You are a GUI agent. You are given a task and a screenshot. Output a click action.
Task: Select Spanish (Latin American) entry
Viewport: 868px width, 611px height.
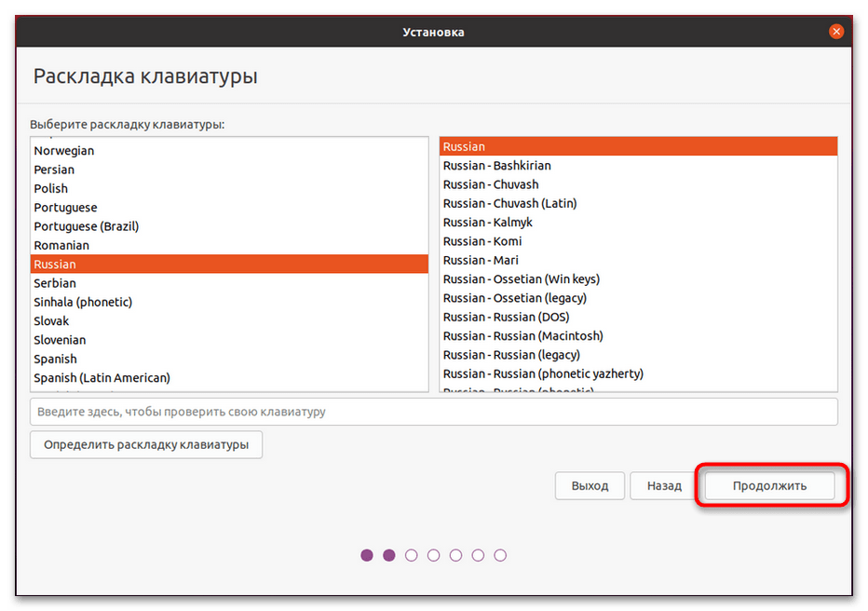(102, 378)
